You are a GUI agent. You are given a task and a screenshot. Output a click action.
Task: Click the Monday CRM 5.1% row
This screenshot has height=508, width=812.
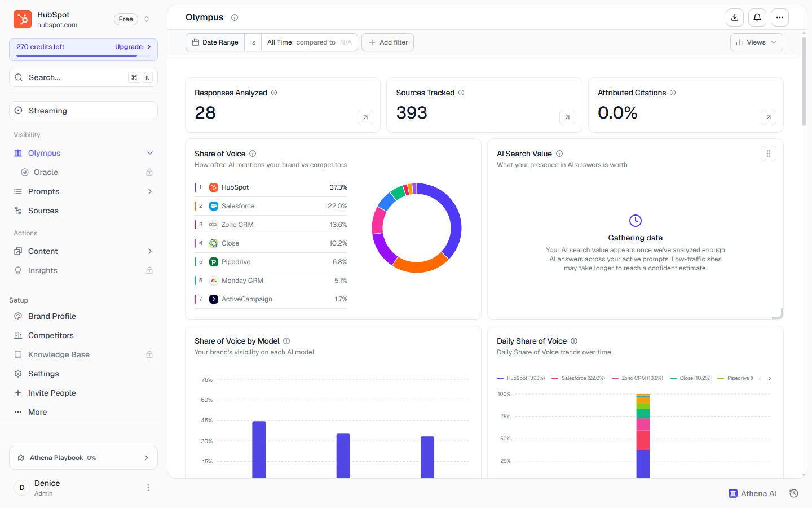pyautogui.click(x=271, y=281)
